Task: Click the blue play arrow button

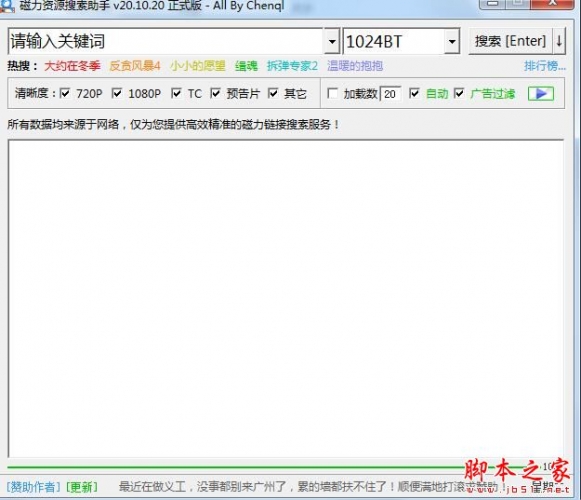Action: click(541, 94)
